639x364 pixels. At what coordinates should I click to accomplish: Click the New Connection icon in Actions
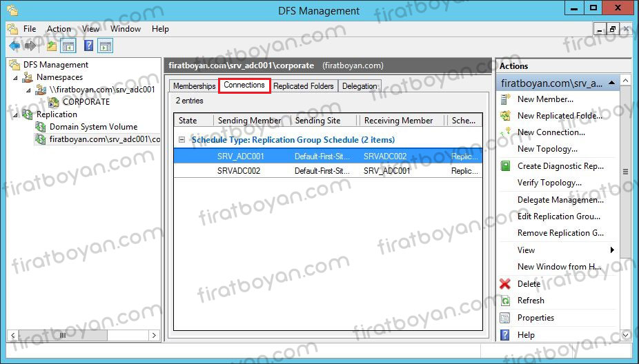coord(505,132)
